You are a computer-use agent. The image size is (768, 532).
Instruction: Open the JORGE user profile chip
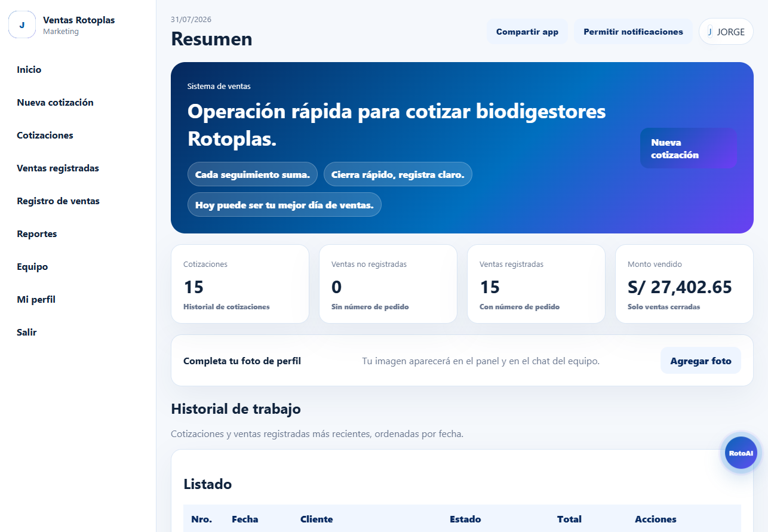pos(726,32)
